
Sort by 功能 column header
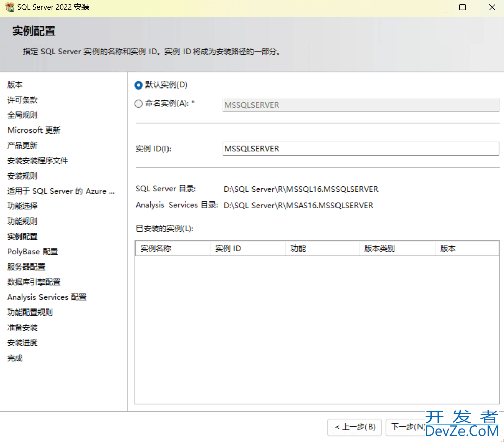(x=323, y=249)
